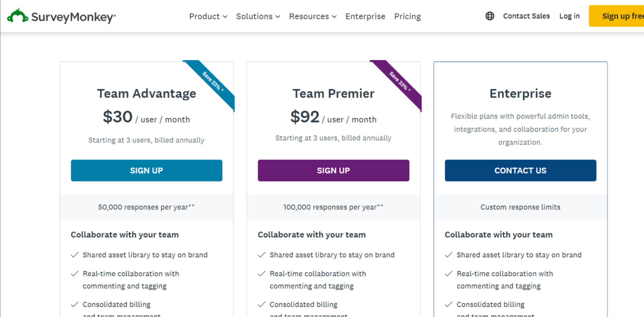Click the Enterprise plan card heading
The width and height of the screenshot is (644, 317).
(x=520, y=94)
